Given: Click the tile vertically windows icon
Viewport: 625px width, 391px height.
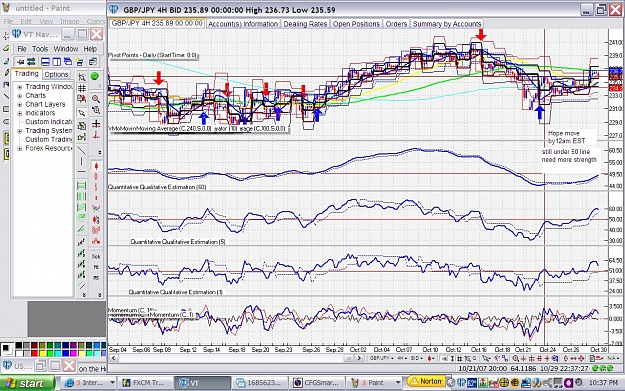Looking at the screenshot, I should coord(57,62).
